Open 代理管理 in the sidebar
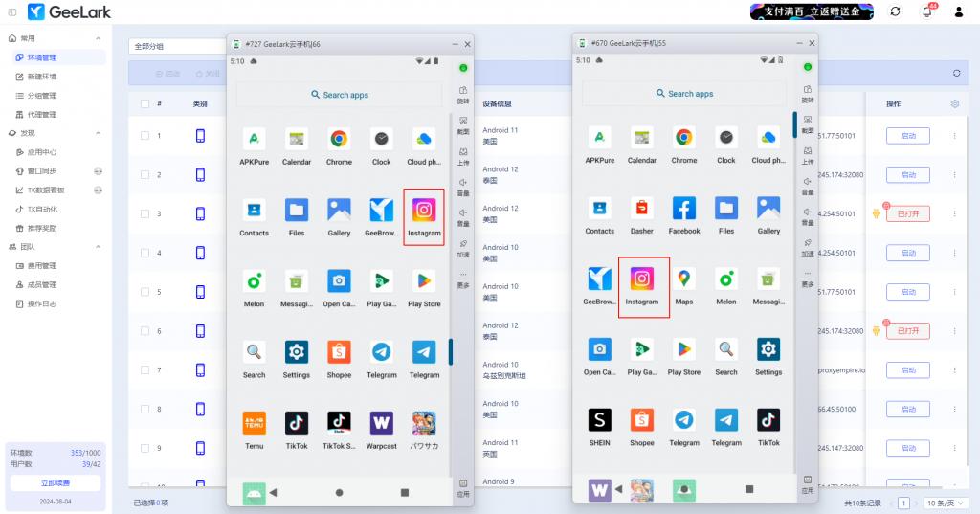 click(x=42, y=115)
